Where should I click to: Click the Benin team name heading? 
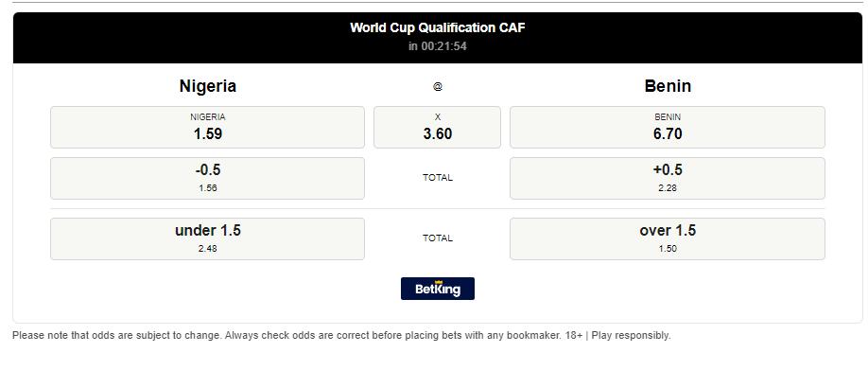668,86
